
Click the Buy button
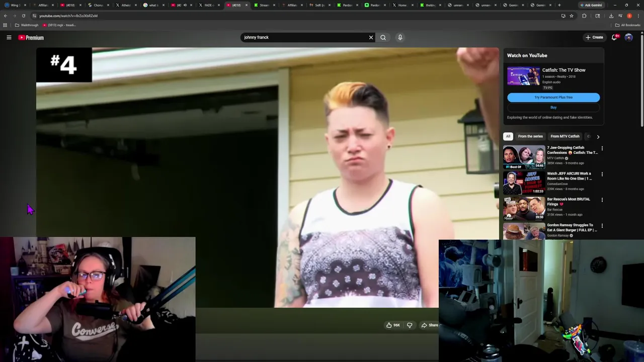553,107
